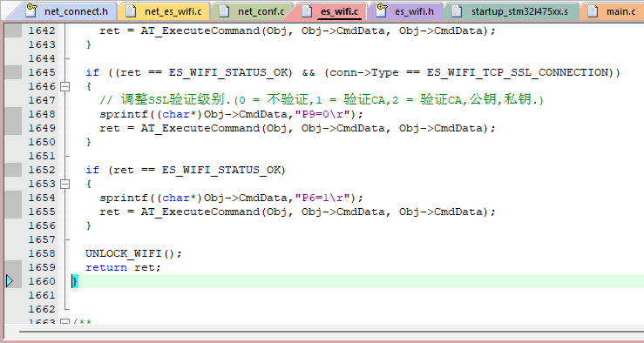Open the startup_stm32l475xx.s tab
This screenshot has width=644, height=343.
512,11
